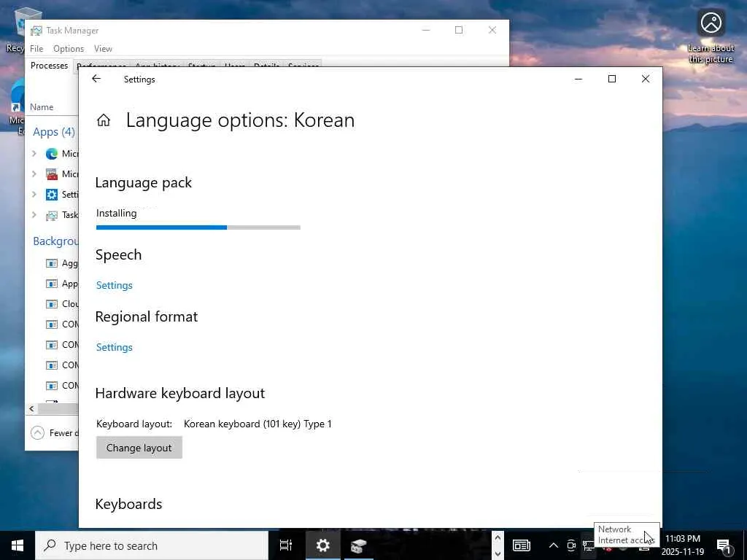Minimize the Settings window
The width and height of the screenshot is (747, 560).
(578, 79)
